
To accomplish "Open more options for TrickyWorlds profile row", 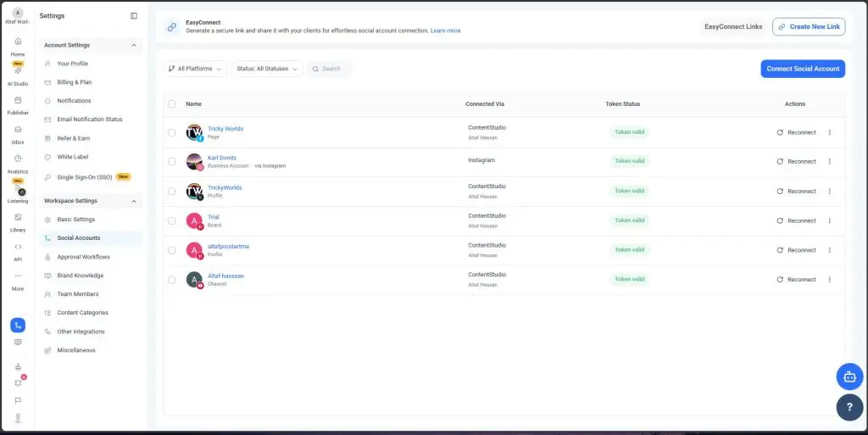I will click(829, 191).
